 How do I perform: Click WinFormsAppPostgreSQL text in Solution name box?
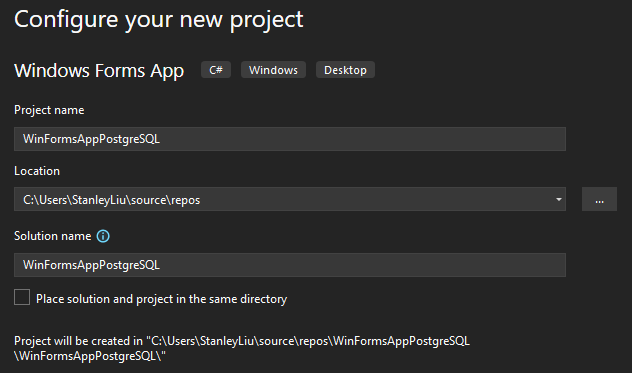tap(91, 265)
